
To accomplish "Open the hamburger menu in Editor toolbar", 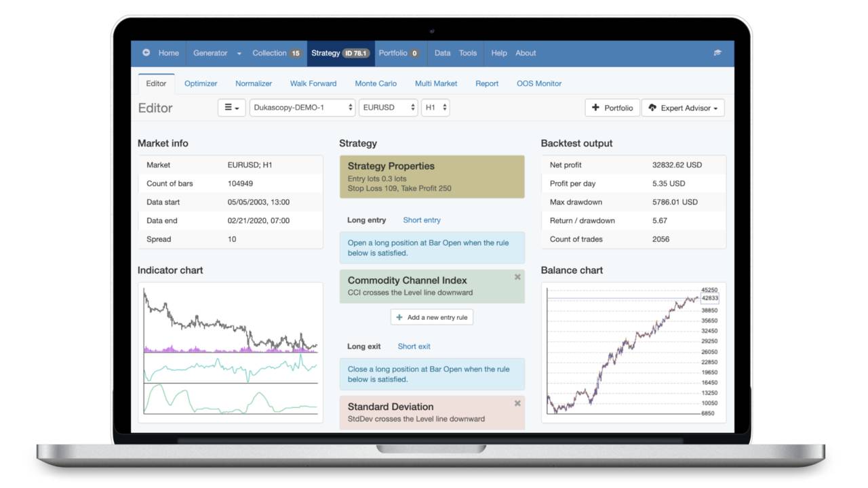I will click(x=231, y=108).
